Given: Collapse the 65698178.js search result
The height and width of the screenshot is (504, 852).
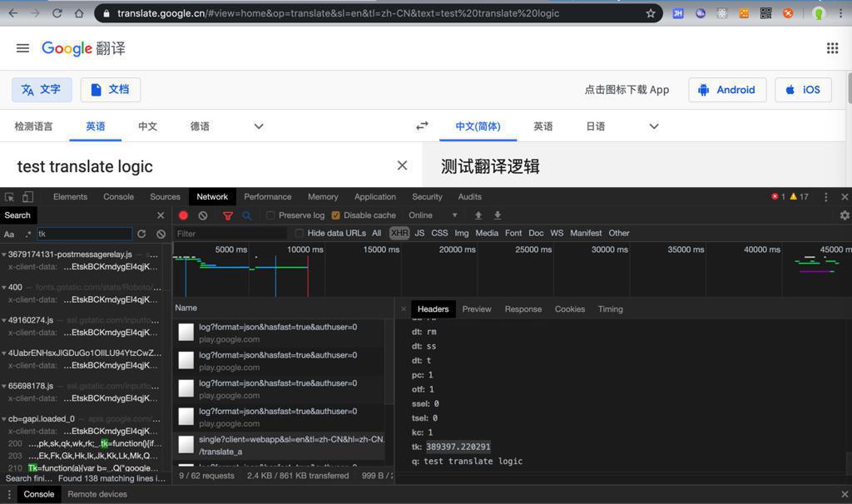Looking at the screenshot, I should coord(4,386).
